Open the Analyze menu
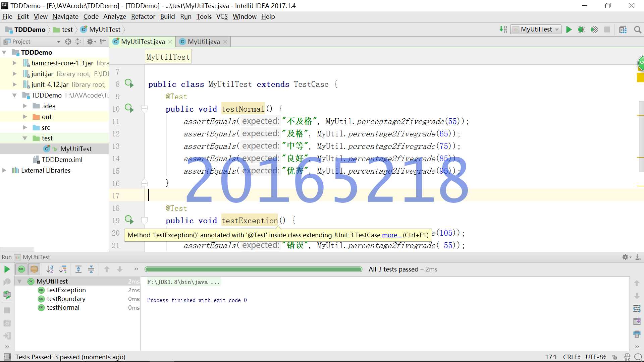The width and height of the screenshot is (644, 362). 114,16
